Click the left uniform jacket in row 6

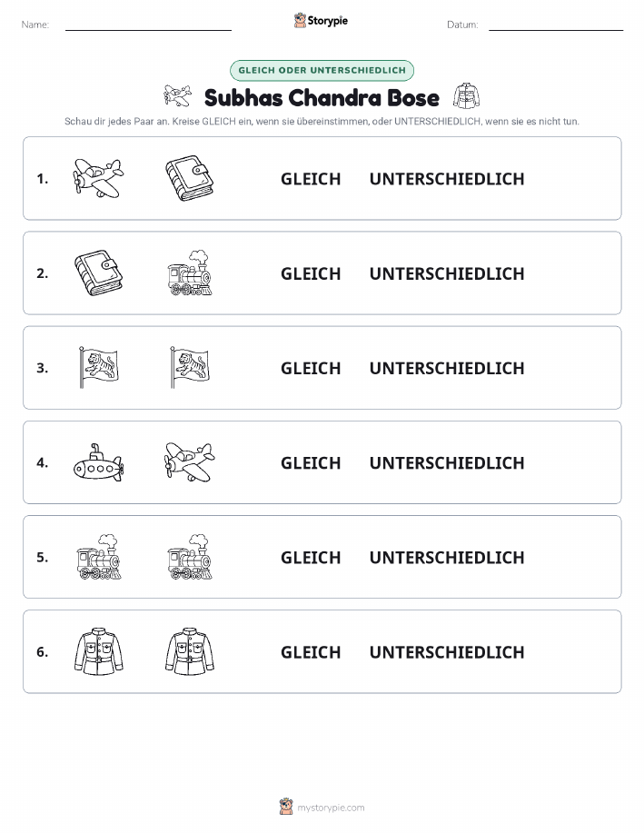pyautogui.click(x=98, y=651)
